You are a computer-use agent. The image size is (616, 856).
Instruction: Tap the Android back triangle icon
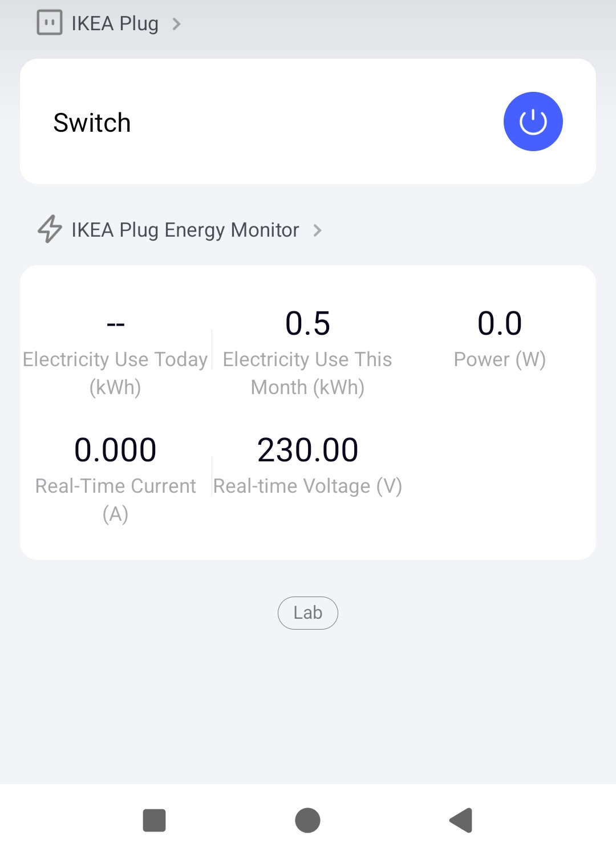point(461,821)
